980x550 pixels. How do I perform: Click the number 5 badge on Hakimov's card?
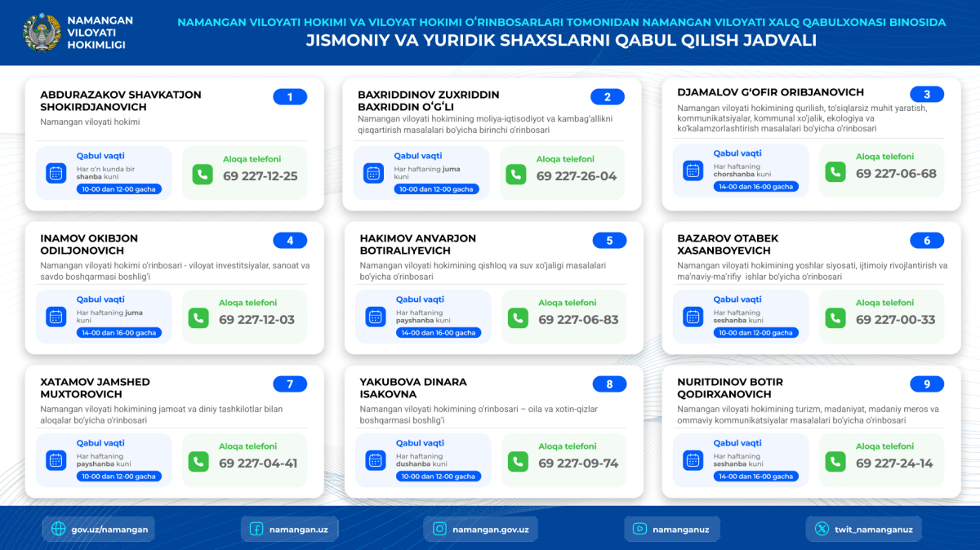pos(609,241)
